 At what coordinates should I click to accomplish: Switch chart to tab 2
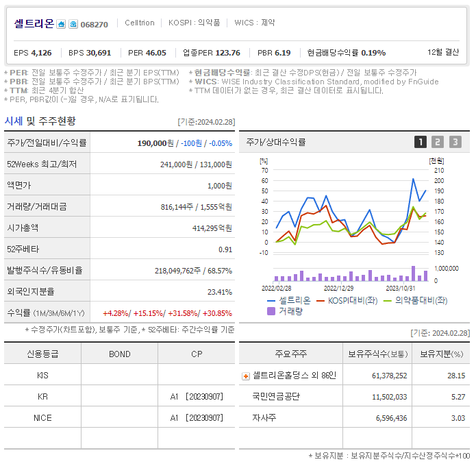tap(438, 142)
